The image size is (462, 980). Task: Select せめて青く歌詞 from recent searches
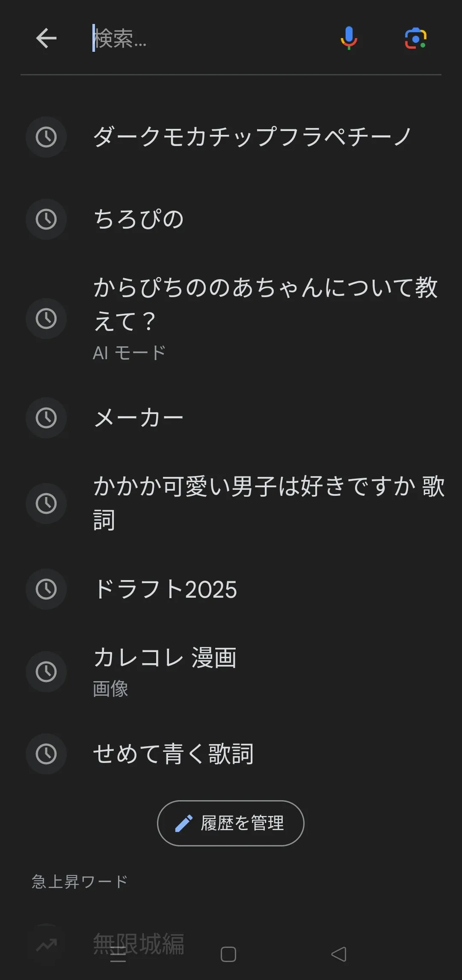(x=174, y=754)
